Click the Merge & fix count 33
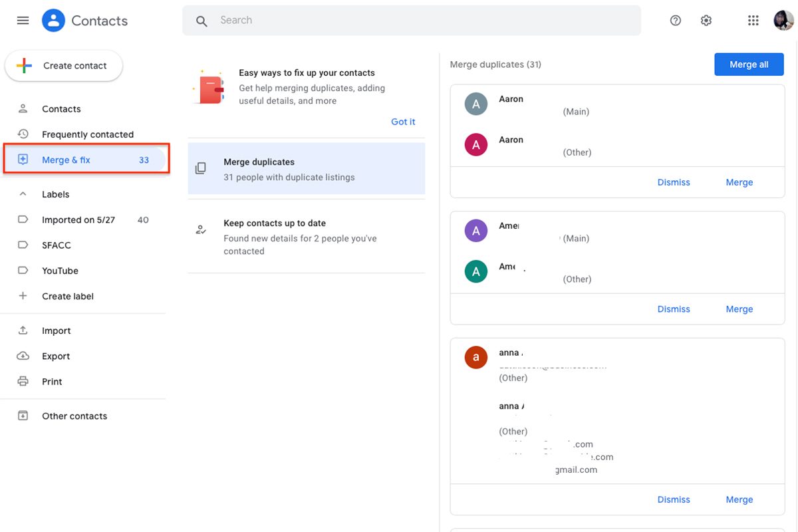Screen dimensions: 798x532 coord(144,160)
